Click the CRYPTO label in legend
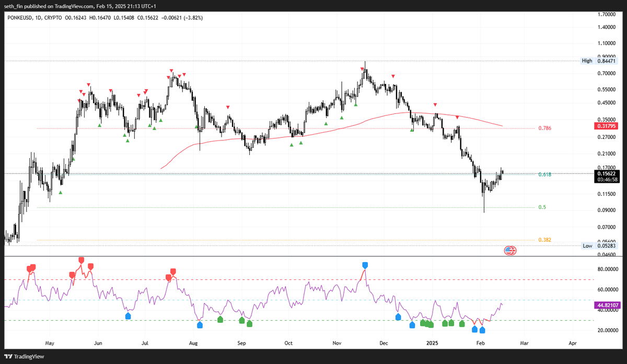Image resolution: width=627 pixels, height=364 pixels. click(x=53, y=18)
